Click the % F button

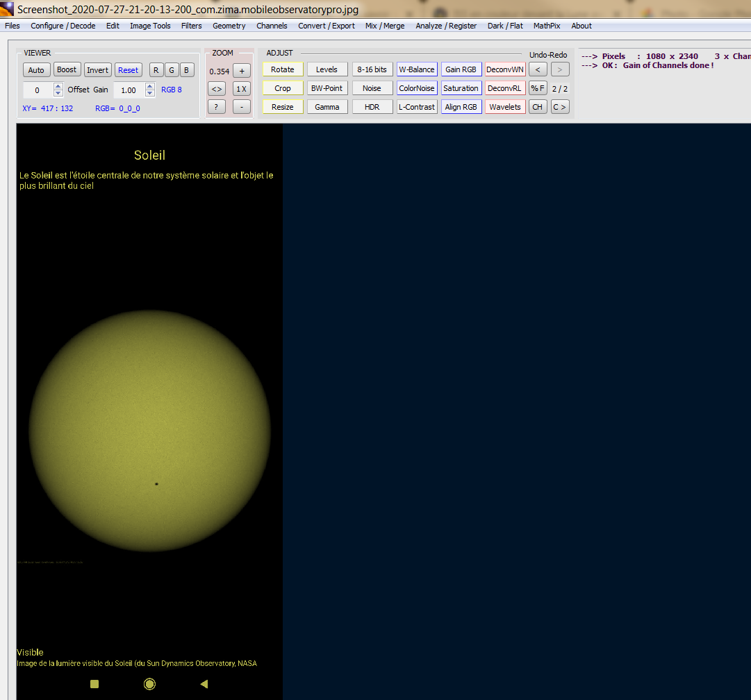pyautogui.click(x=538, y=88)
